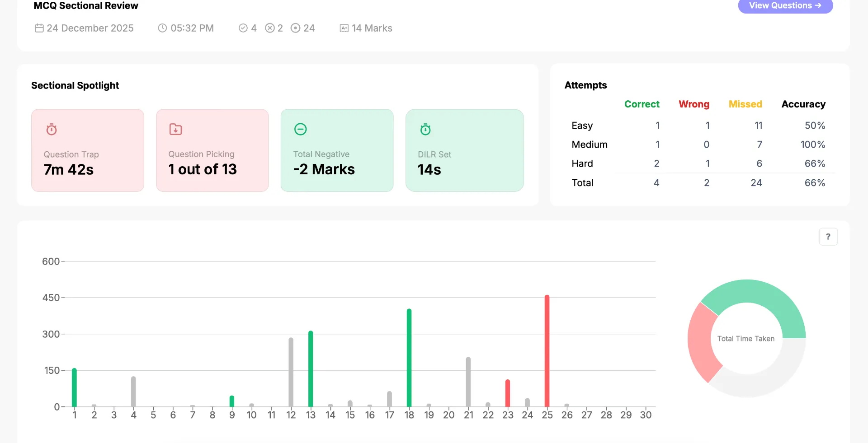The width and height of the screenshot is (868, 443).
Task: Select the Question Trap stopwatch icon
Action: coord(52,130)
